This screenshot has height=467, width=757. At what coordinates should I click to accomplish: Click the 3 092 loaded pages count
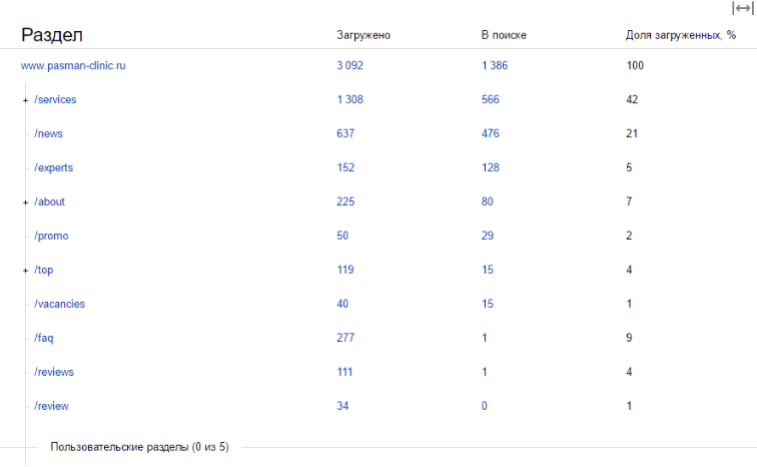tap(350, 66)
